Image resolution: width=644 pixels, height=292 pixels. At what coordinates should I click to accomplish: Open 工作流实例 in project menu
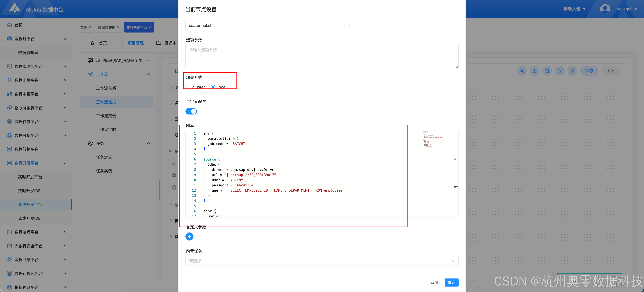point(106,116)
